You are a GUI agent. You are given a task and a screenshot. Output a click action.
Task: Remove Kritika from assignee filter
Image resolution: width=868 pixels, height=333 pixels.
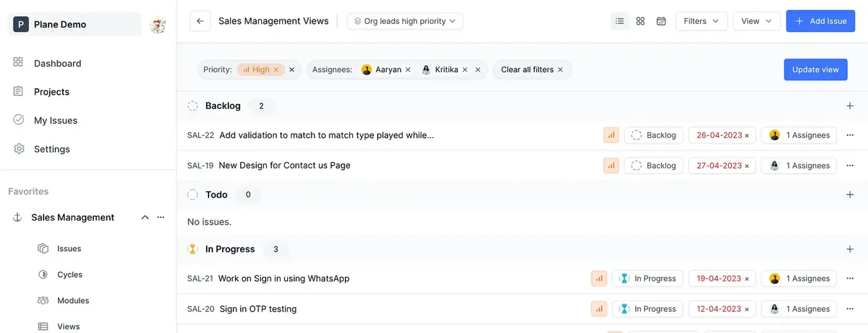click(x=465, y=70)
